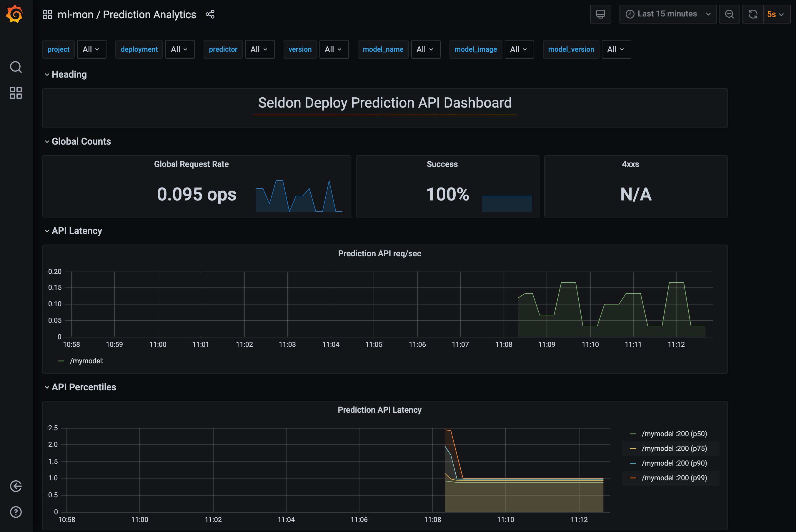Open Success panel title menu
This screenshot has height=532, width=796.
tap(442, 164)
